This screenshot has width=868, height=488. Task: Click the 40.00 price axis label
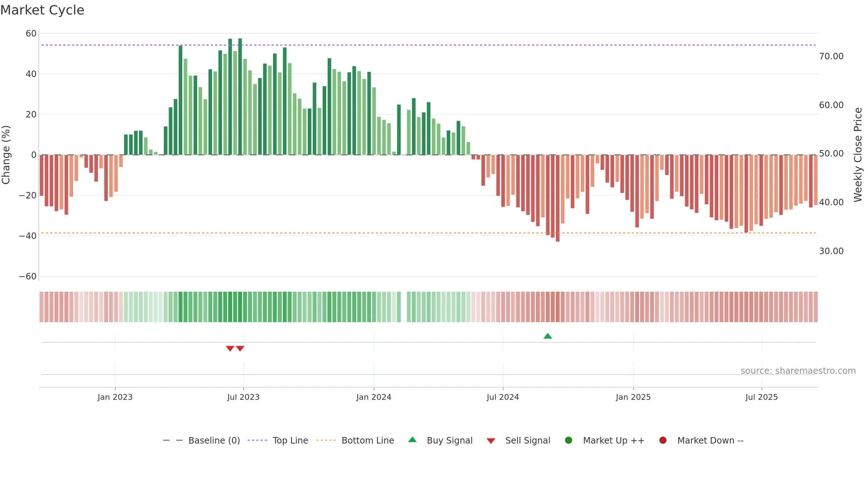pos(831,202)
